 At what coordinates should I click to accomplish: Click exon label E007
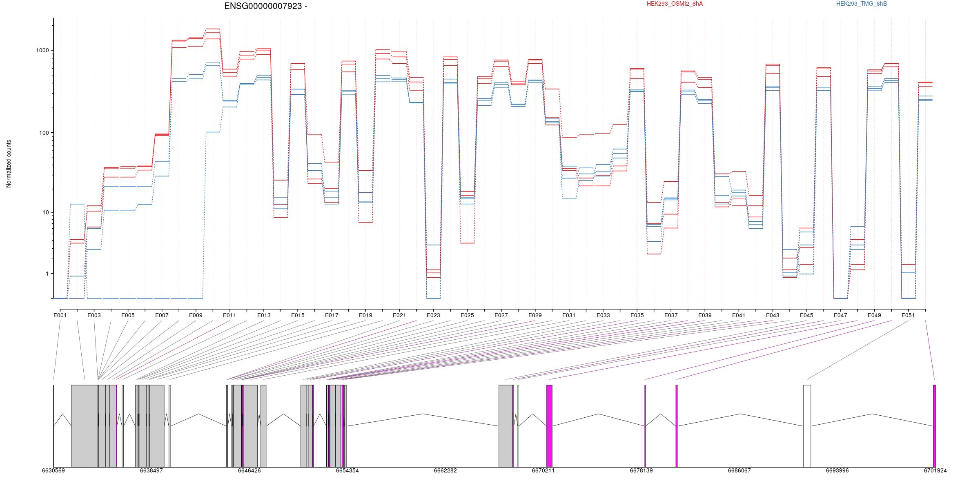(x=162, y=315)
